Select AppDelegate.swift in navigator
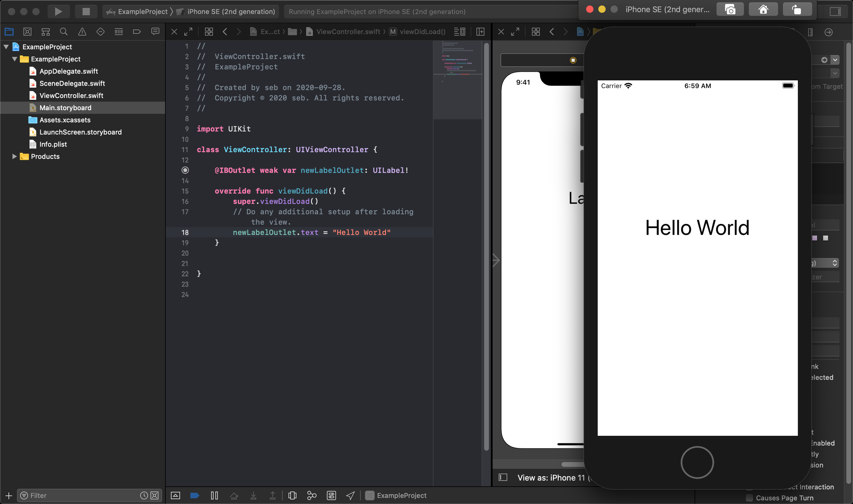This screenshot has width=853, height=504. [69, 71]
